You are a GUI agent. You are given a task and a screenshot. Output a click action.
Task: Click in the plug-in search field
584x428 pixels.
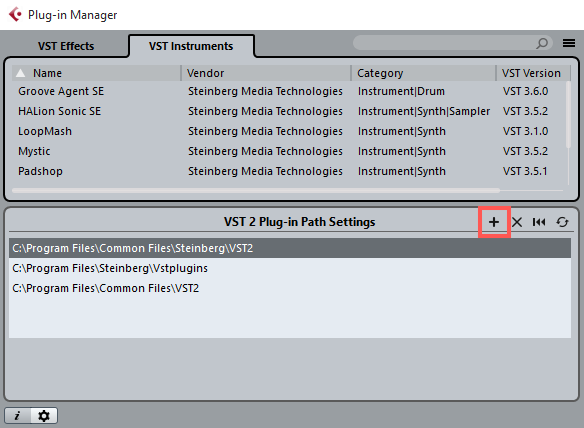[443, 43]
